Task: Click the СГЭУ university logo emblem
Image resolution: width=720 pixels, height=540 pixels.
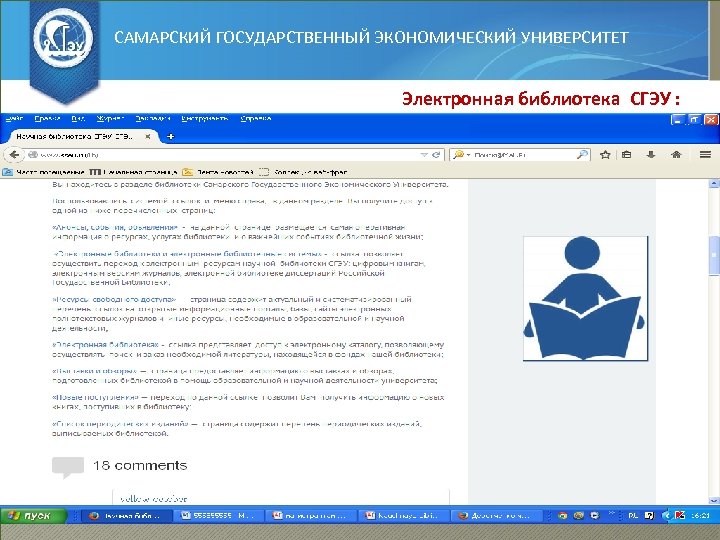Action: coord(63,39)
